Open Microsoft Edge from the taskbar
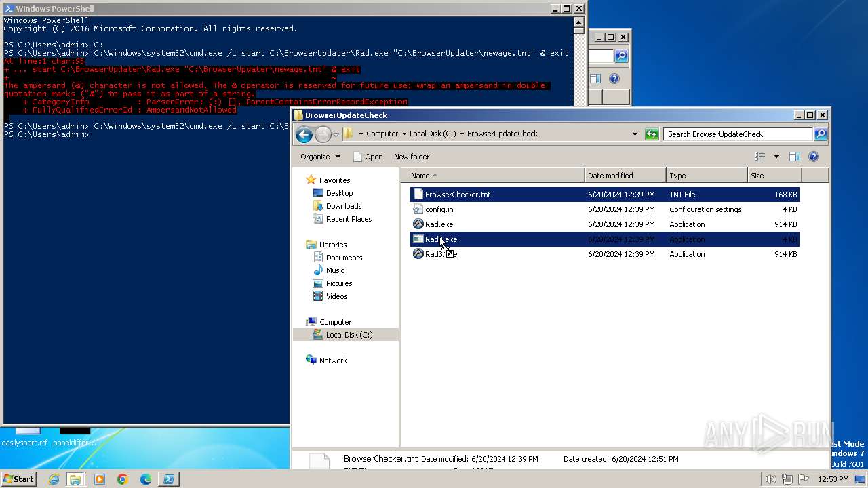The width and height of the screenshot is (868, 488). pyautogui.click(x=145, y=479)
